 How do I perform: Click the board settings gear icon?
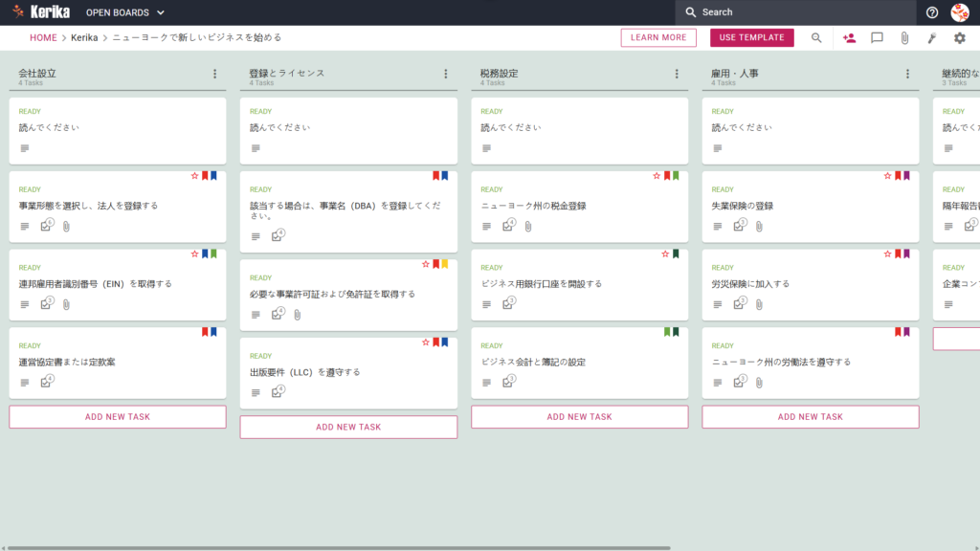click(959, 37)
